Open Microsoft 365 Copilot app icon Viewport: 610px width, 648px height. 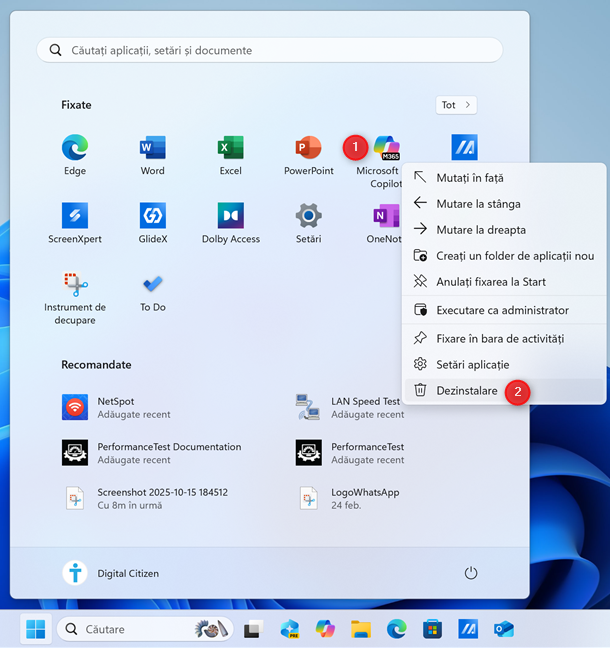coord(386,148)
